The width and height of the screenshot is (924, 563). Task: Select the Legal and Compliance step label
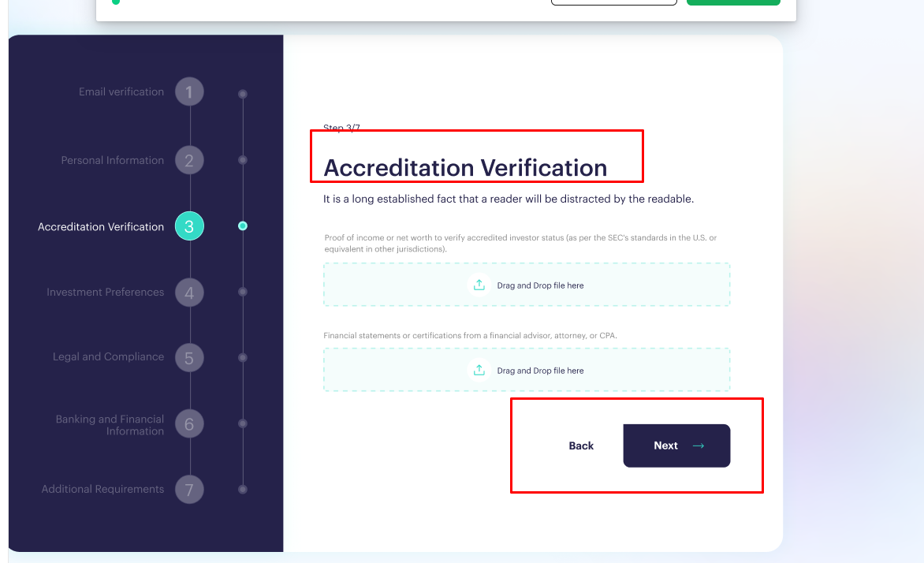coord(109,356)
